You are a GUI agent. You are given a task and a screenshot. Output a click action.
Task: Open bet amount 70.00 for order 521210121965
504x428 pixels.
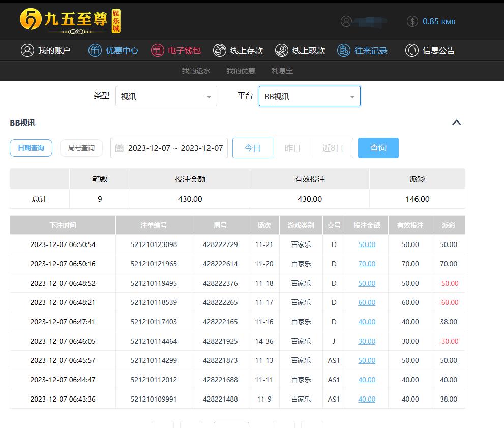pyautogui.click(x=367, y=264)
